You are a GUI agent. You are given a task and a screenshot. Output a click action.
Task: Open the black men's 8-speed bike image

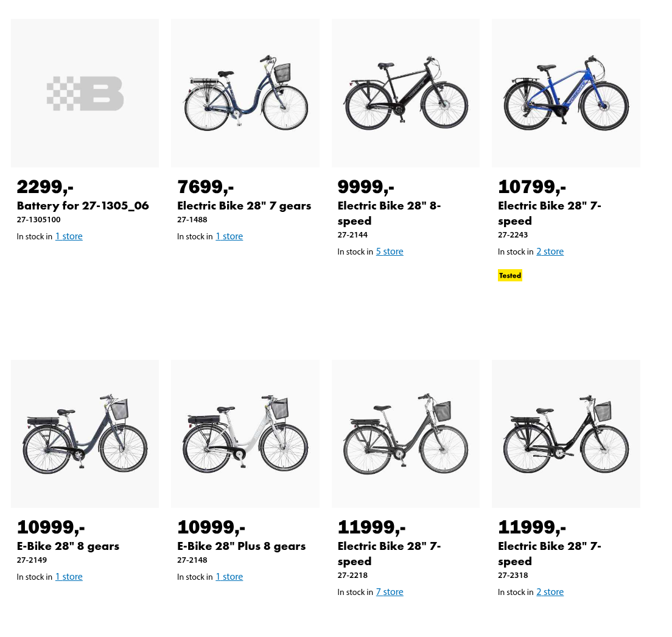tap(405, 93)
